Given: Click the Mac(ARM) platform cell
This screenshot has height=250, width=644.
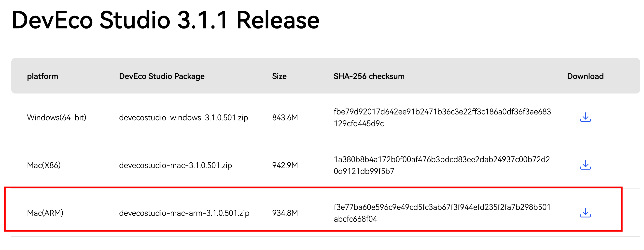Looking at the screenshot, I should (x=45, y=213).
